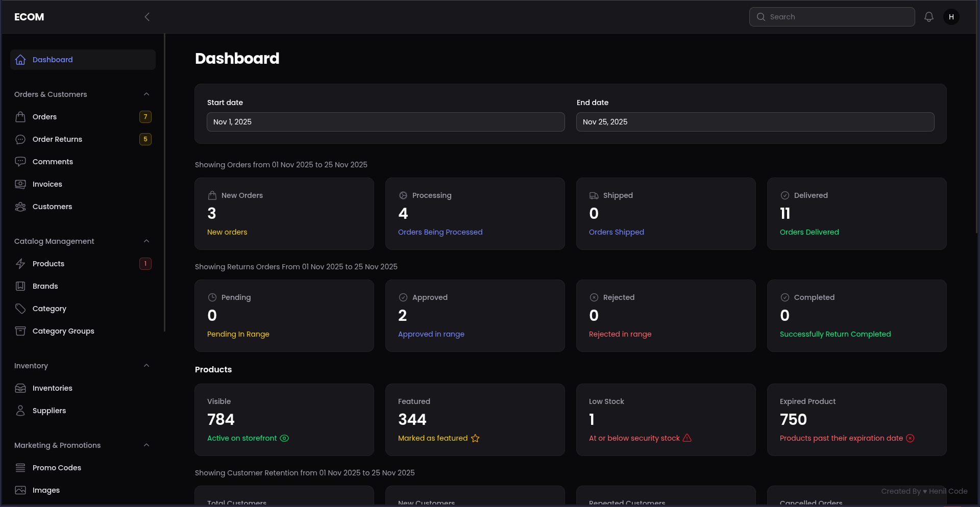Focus the Search box in the header
The image size is (980, 507).
pos(837,17)
